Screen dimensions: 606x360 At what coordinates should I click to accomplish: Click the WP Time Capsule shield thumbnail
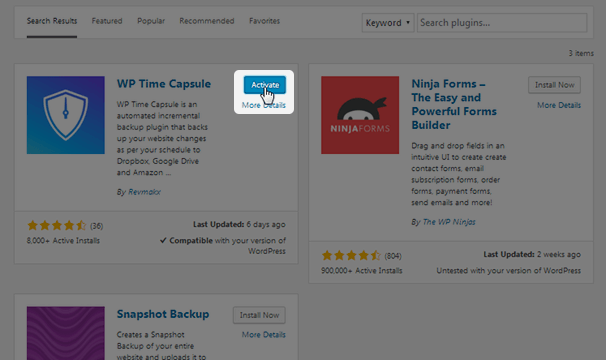66,115
